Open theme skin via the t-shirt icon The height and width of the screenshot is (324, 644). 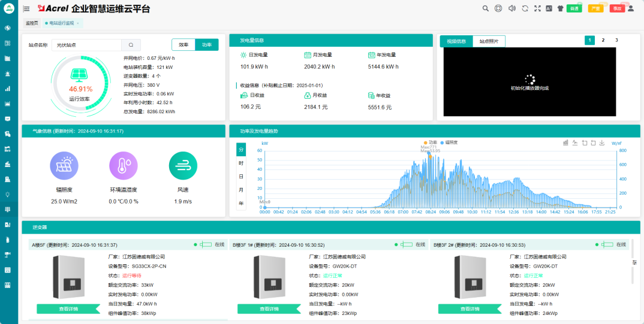(x=561, y=8)
